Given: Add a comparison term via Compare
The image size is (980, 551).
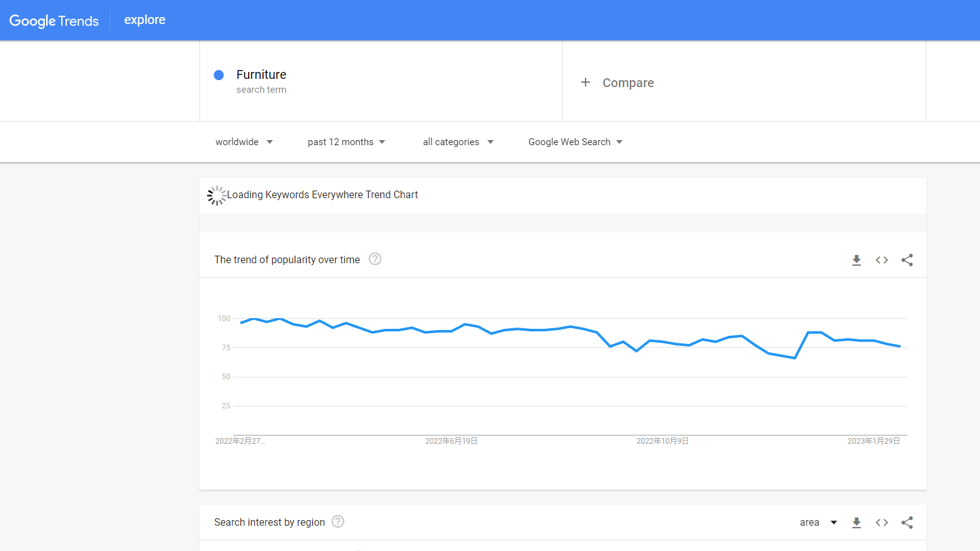Looking at the screenshot, I should (x=628, y=83).
